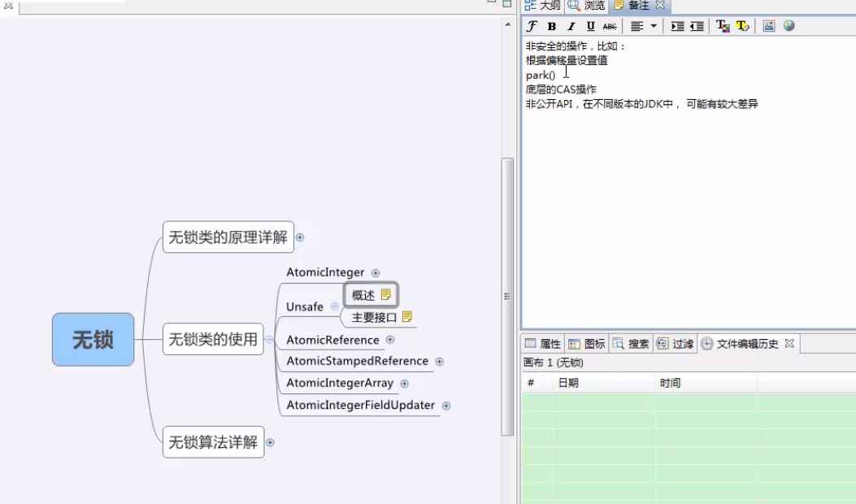This screenshot has height=504, width=856.
Task: Expand the AtomicIntegerArray subtopic
Action: pos(405,384)
